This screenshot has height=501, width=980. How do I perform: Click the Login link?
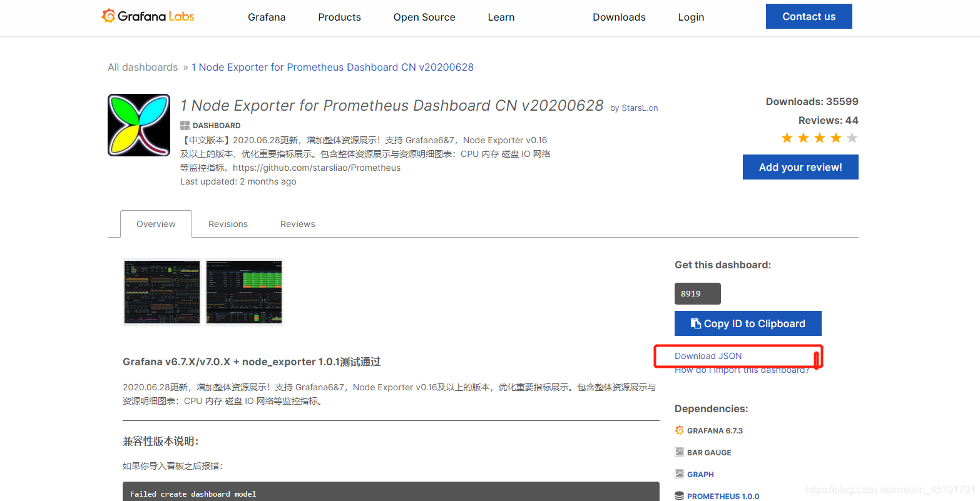pos(691,17)
